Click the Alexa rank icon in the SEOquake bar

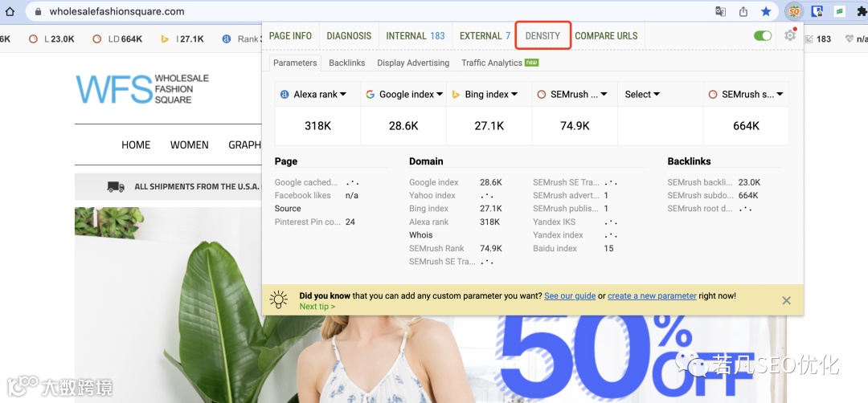click(x=227, y=39)
